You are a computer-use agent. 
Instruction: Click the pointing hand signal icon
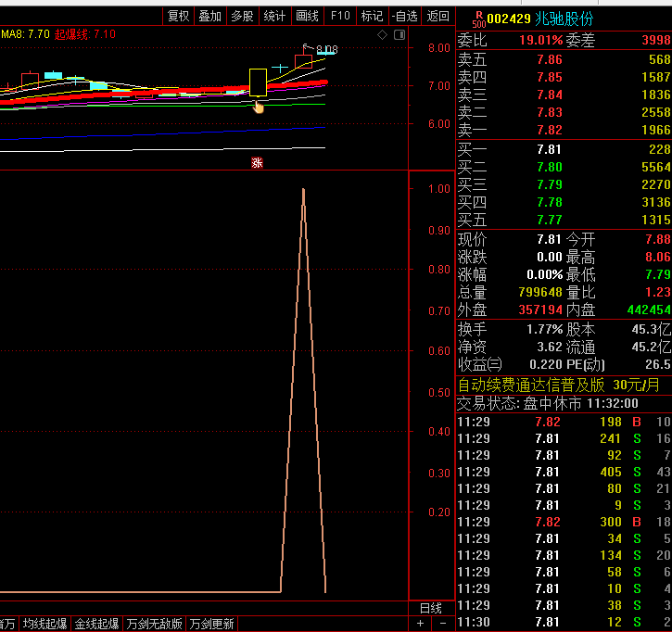tap(258, 107)
